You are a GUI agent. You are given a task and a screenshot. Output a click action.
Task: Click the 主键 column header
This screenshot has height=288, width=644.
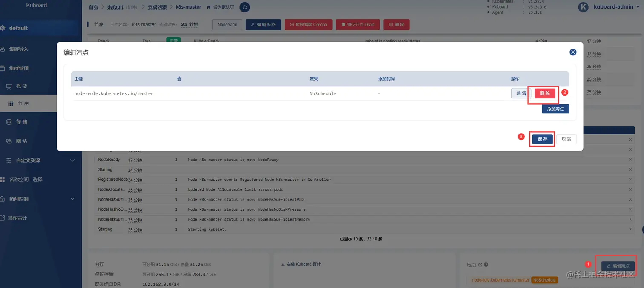coord(78,79)
